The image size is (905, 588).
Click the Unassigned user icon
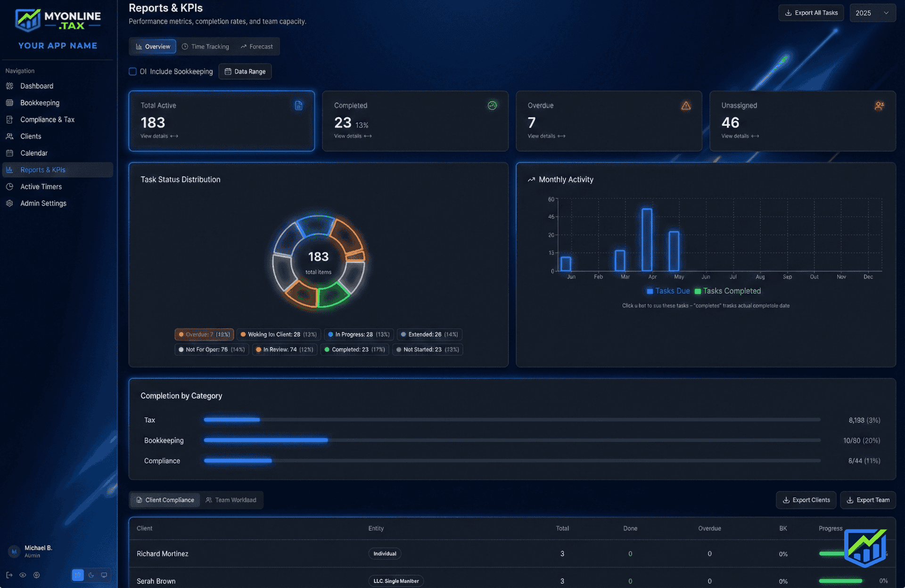click(x=879, y=106)
